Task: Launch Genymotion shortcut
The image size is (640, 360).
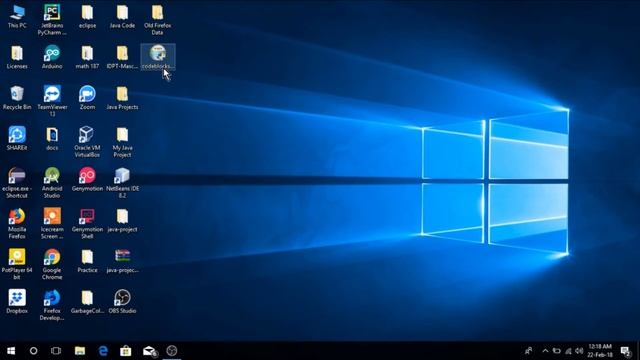Action: point(87,180)
